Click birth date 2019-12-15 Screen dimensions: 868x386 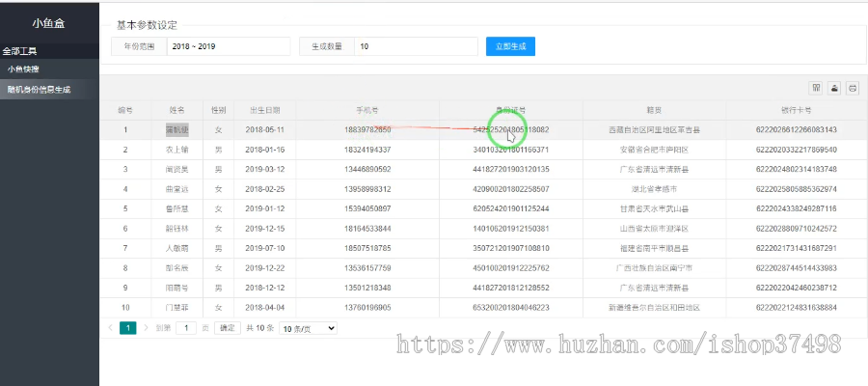click(x=264, y=229)
